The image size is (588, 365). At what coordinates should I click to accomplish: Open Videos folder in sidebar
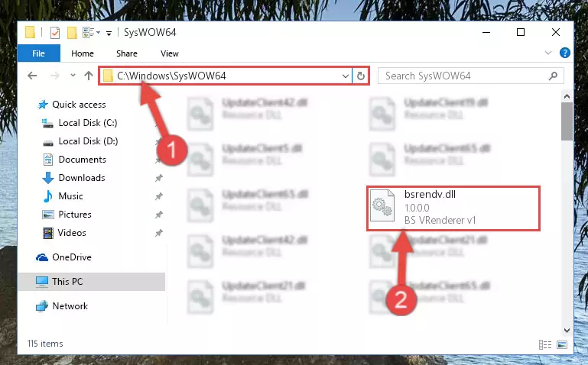pos(72,233)
